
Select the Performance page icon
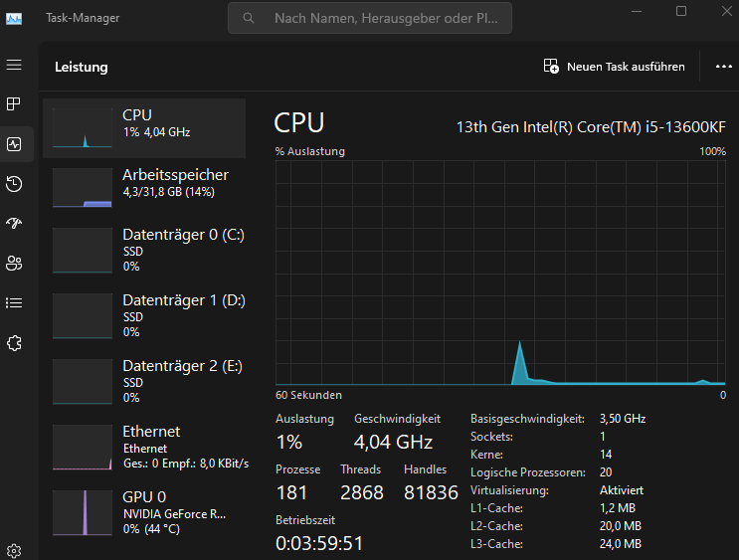(14, 144)
